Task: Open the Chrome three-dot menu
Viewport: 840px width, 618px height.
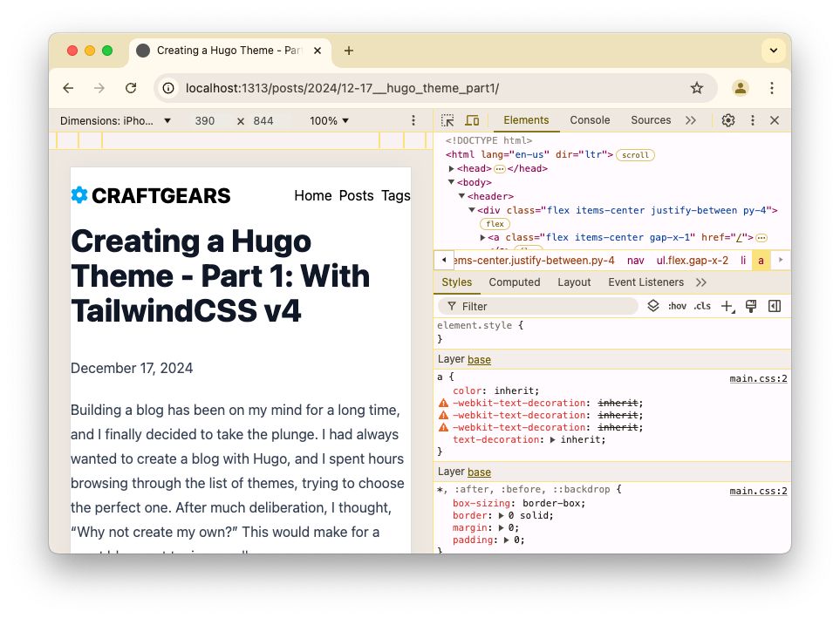Action: point(771,88)
